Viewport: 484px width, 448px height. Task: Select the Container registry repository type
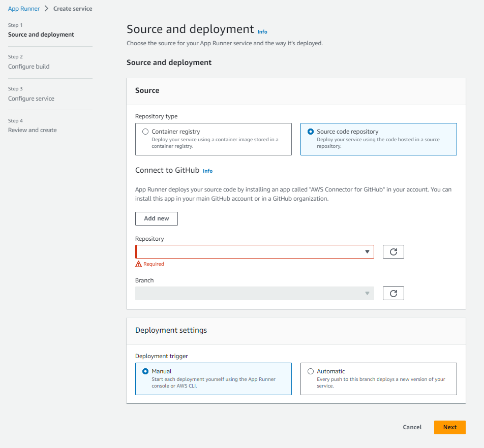click(145, 131)
